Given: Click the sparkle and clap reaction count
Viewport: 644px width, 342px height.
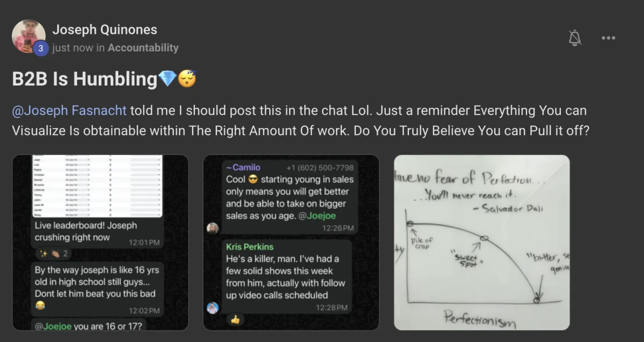Looking at the screenshot, I should tap(53, 254).
